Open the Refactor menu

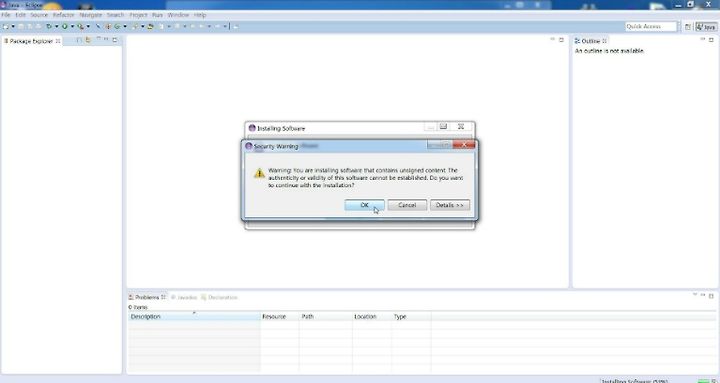coord(63,15)
